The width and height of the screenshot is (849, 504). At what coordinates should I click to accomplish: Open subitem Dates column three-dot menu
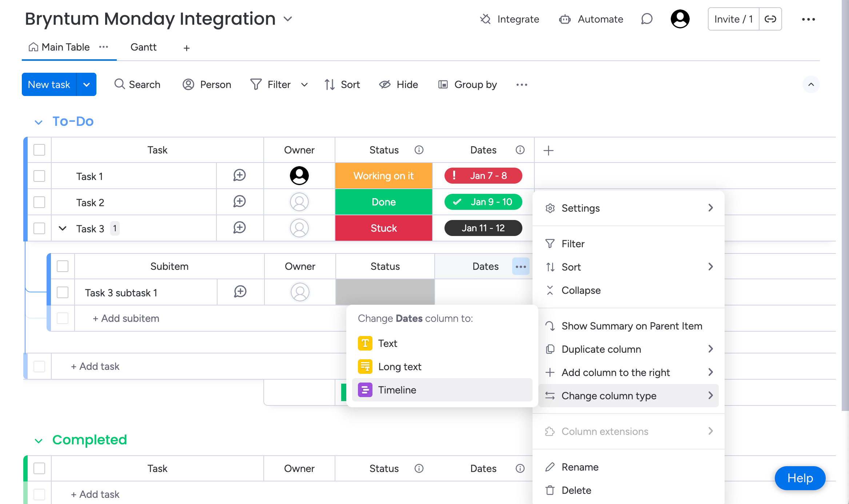click(x=521, y=267)
